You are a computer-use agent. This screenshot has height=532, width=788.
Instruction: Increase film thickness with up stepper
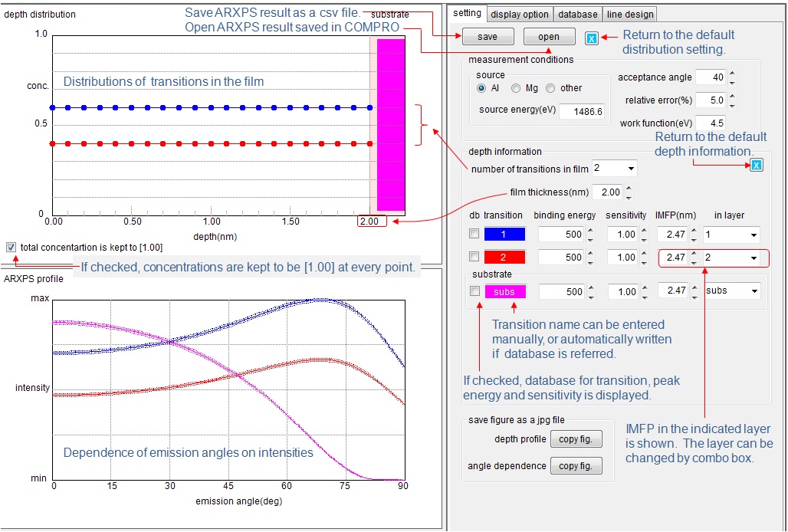[x=629, y=187]
